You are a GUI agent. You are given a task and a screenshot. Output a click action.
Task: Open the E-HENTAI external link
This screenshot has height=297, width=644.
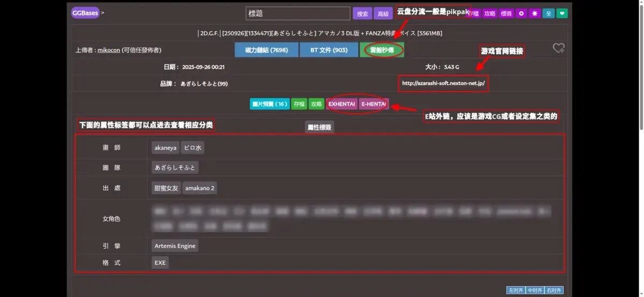(374, 104)
